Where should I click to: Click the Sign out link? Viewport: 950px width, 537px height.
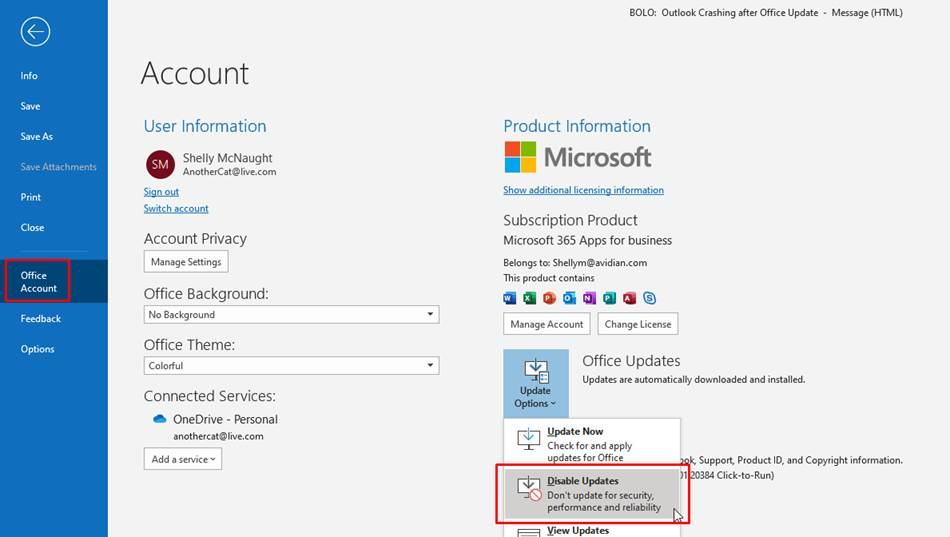(161, 192)
